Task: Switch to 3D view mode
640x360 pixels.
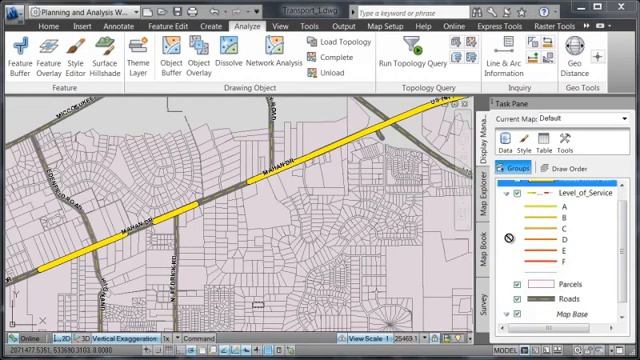Action: point(82,338)
